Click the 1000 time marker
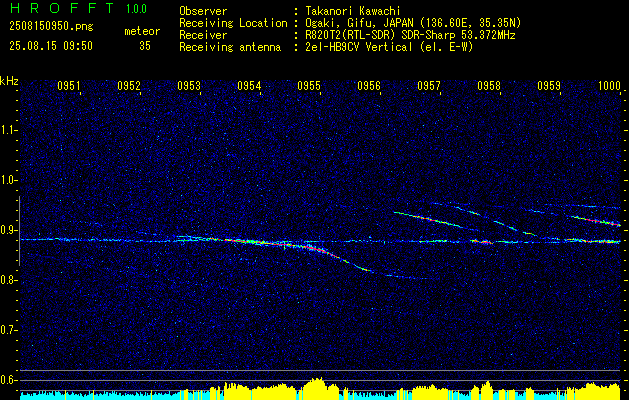The height and width of the screenshot is (400, 629). coord(609,86)
